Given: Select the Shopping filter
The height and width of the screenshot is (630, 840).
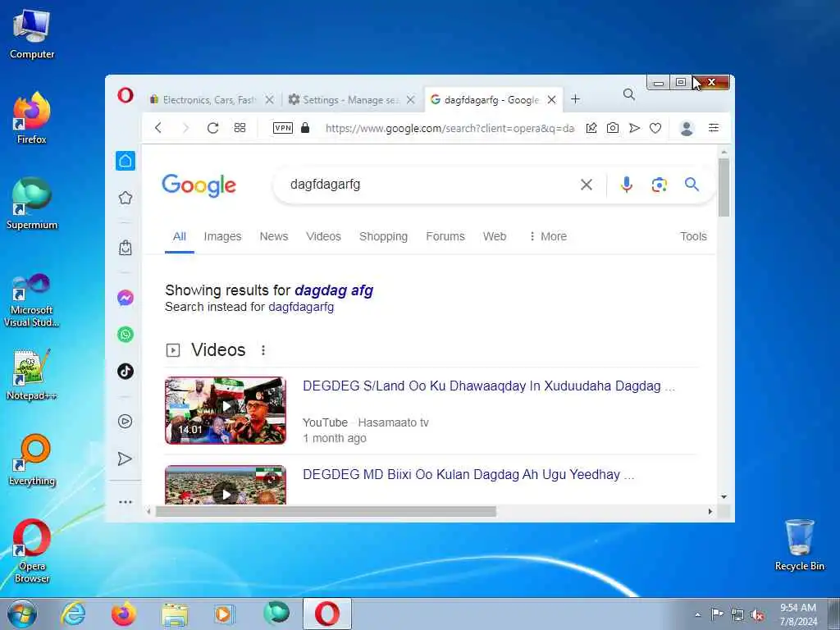Looking at the screenshot, I should pyautogui.click(x=383, y=236).
